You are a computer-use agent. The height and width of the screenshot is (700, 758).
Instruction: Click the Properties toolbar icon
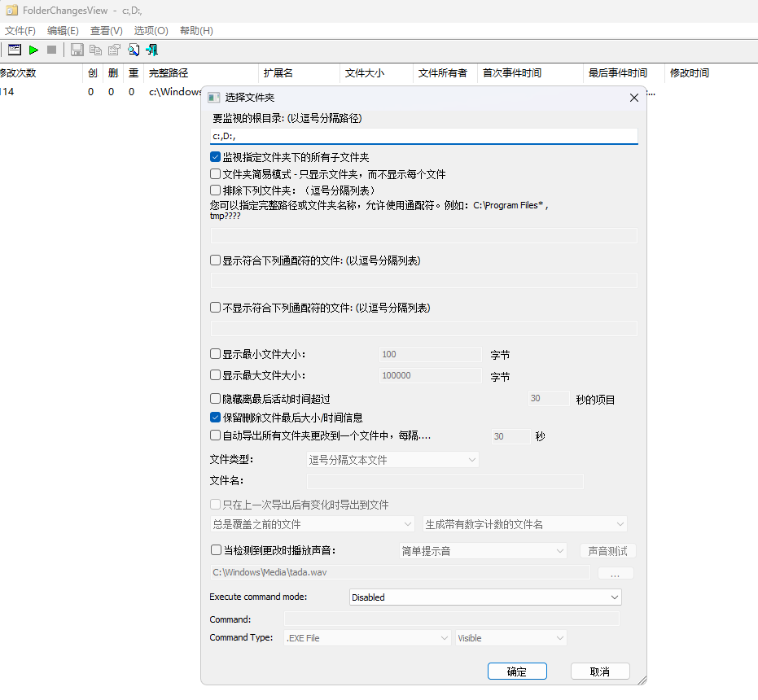[x=114, y=50]
